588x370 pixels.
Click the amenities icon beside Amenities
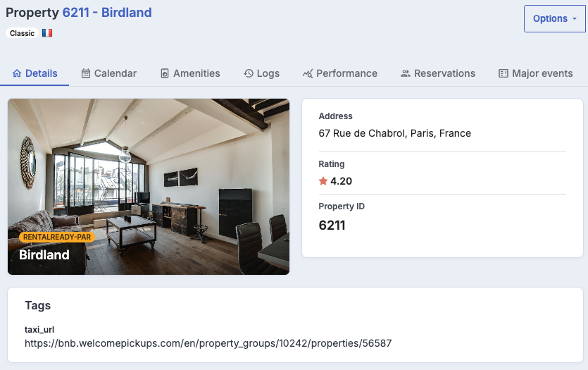pos(165,73)
